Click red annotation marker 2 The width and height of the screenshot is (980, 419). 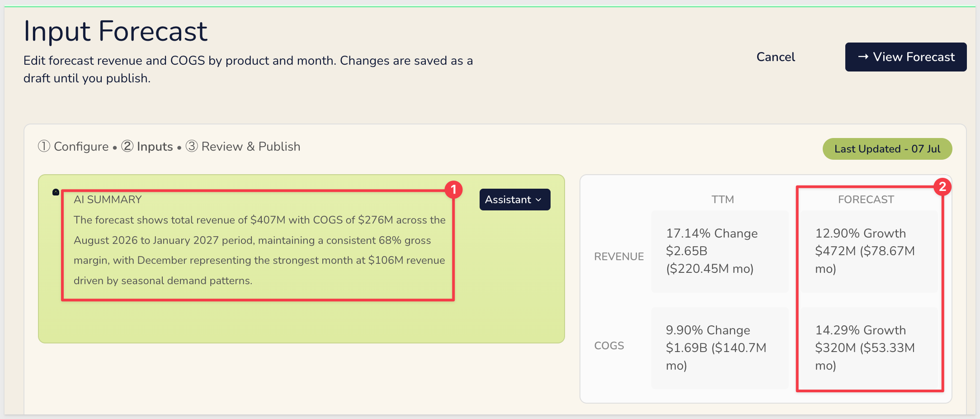(x=942, y=186)
